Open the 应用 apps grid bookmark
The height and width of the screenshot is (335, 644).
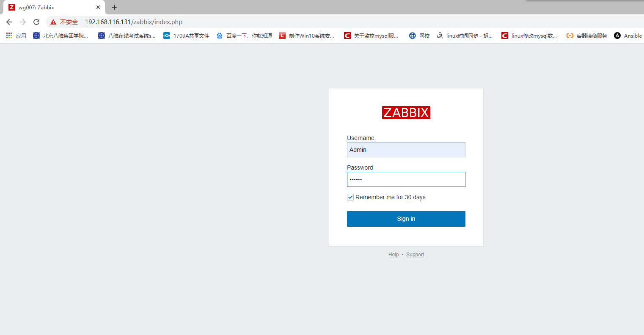tap(16, 36)
